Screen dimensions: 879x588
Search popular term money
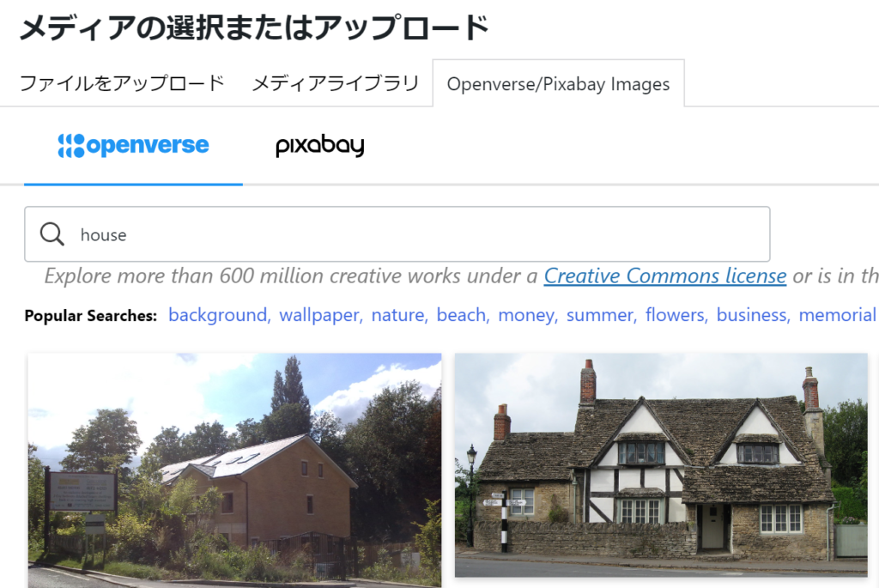click(x=526, y=315)
